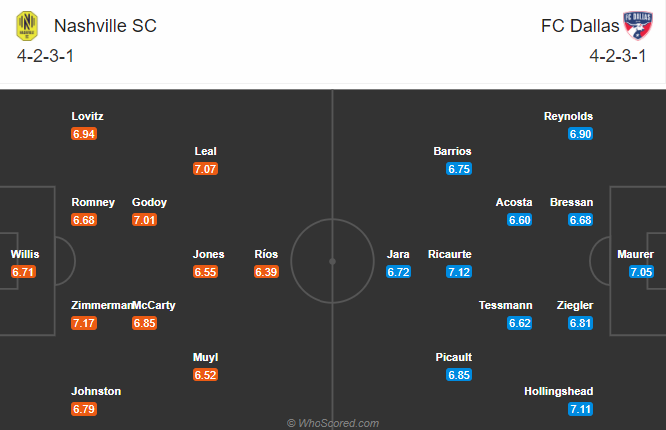Click the WhoScored.com watermark
This screenshot has width=666, height=430.
[x=333, y=423]
